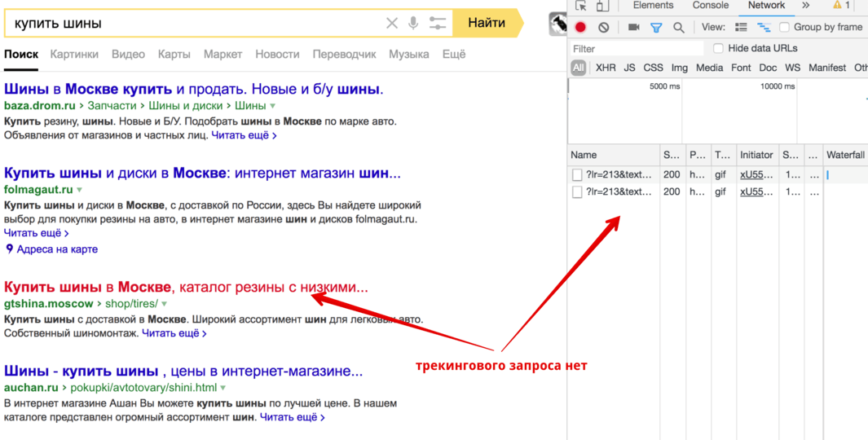Open the Маркет search tab
This screenshot has height=440, width=868.
223,55
